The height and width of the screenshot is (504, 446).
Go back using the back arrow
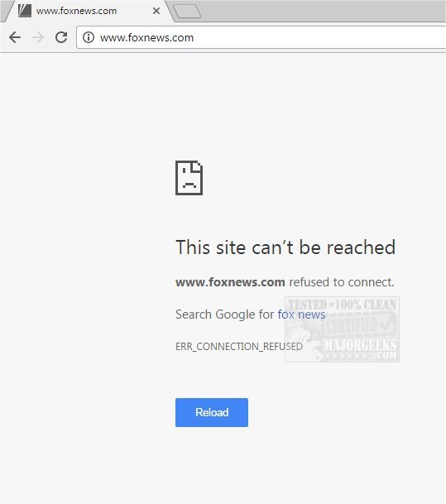(x=15, y=37)
